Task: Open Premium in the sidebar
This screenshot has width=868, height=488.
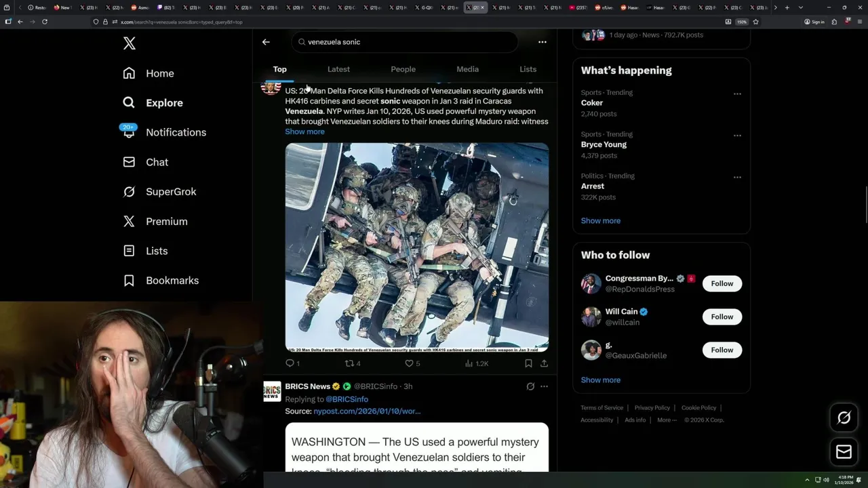Action: (x=155, y=222)
